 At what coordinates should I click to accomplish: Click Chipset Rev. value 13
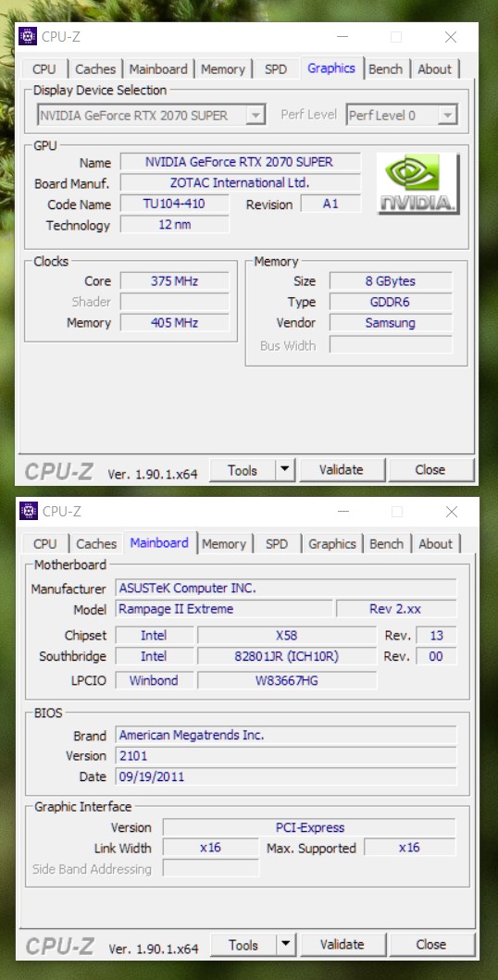pyautogui.click(x=436, y=636)
